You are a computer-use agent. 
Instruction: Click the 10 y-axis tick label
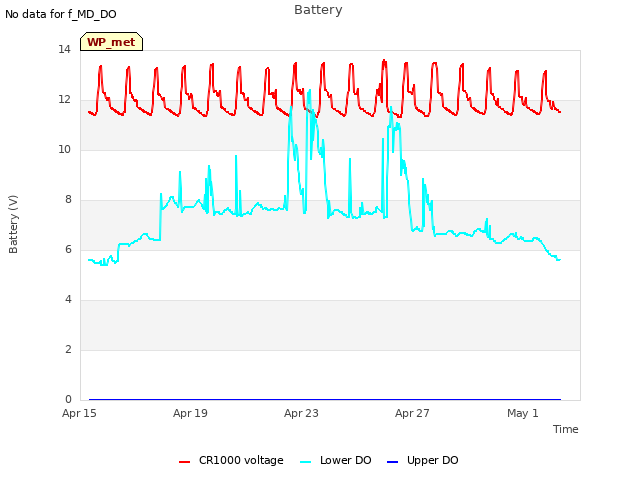(x=64, y=150)
